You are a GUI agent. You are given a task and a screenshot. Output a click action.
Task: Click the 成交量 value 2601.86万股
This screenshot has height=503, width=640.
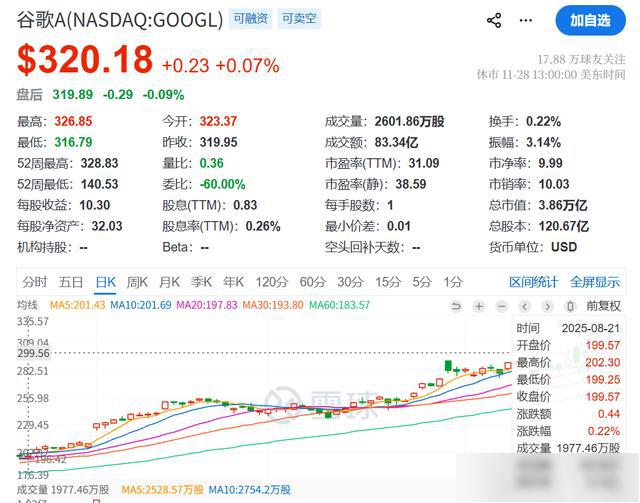click(409, 121)
